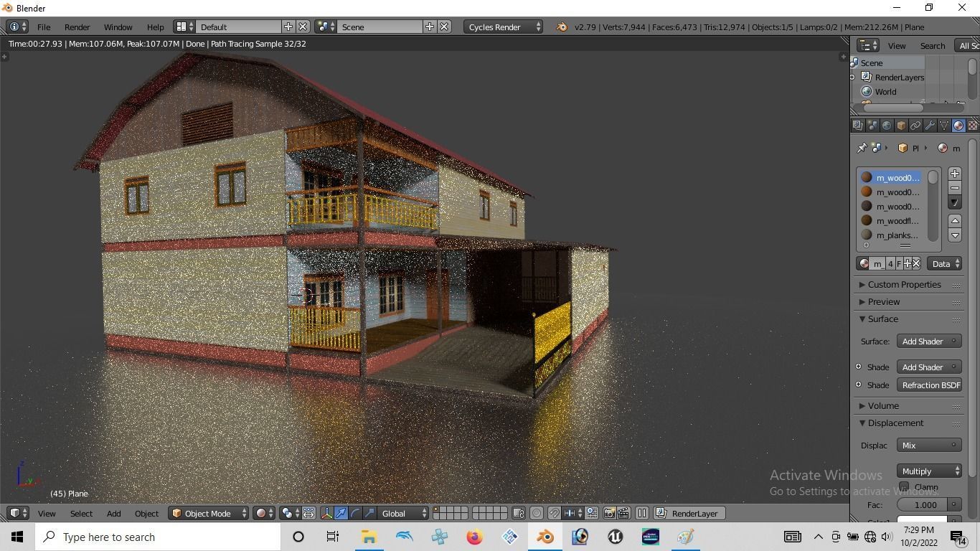
Task: Unlink material with X button
Action: 916,264
